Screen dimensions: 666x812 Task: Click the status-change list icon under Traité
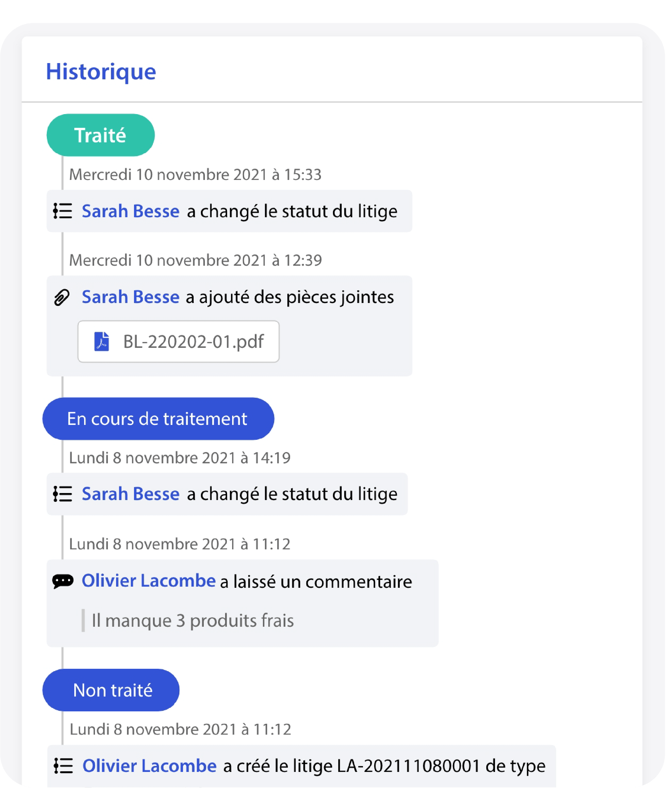(63, 211)
